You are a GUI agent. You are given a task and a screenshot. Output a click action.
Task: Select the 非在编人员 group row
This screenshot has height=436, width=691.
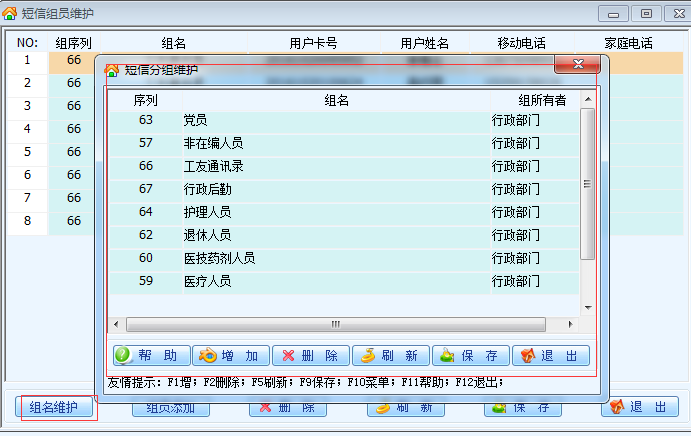tap(344, 143)
